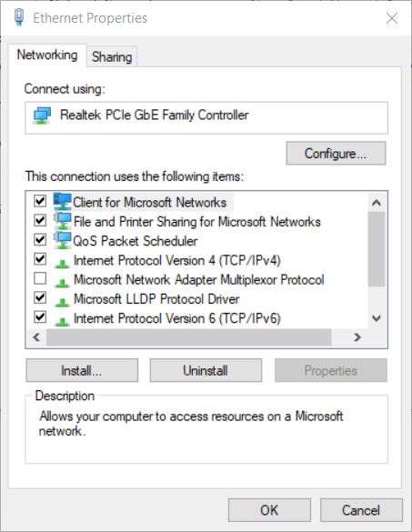412x532 pixels.
Task: Click the Realtek adapter icon
Action: 42,115
